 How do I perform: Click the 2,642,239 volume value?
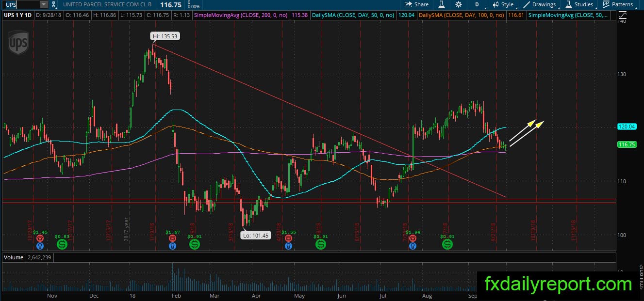pos(40,257)
